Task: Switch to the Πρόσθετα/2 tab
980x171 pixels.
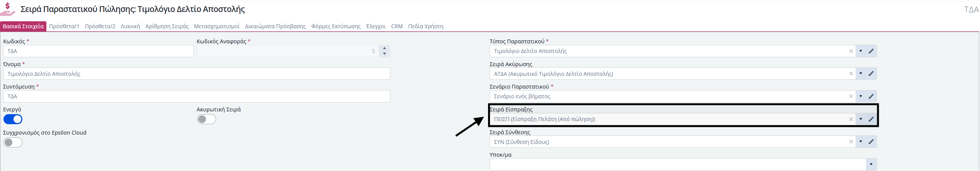Action: point(100,26)
